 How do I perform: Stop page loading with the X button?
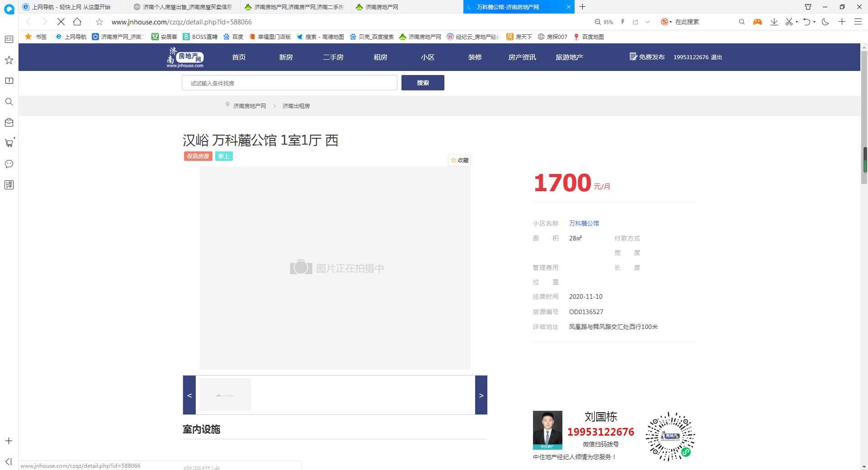pos(61,22)
